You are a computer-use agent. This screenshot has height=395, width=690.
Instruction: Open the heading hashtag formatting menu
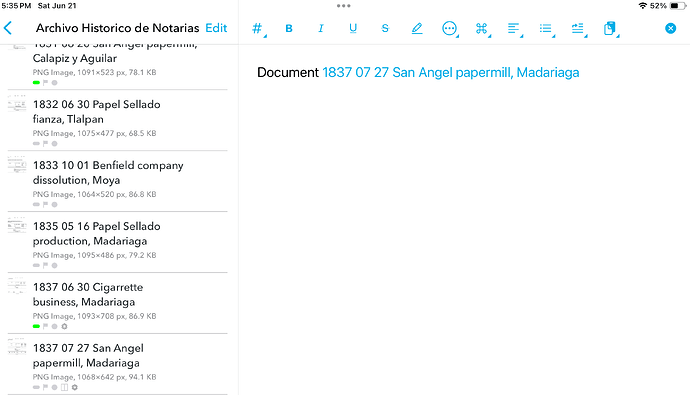click(257, 29)
